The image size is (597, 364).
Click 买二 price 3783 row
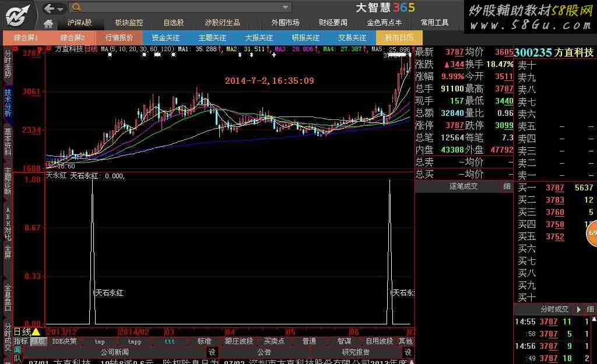[x=556, y=200]
